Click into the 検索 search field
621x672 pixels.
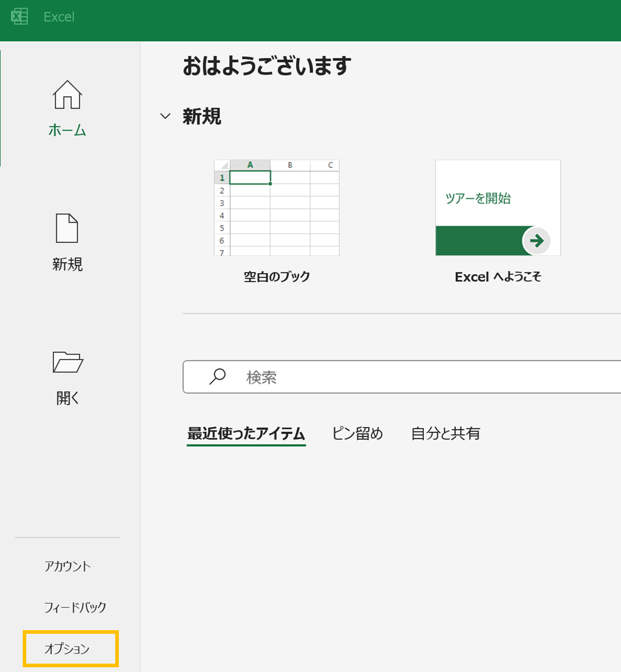coord(402,377)
